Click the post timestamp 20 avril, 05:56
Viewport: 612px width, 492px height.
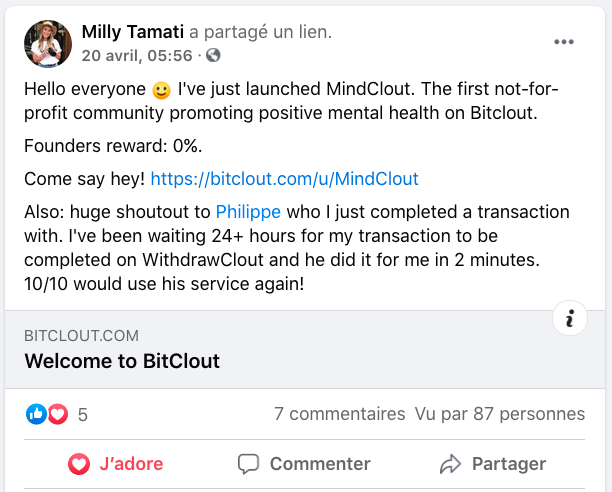(x=136, y=54)
